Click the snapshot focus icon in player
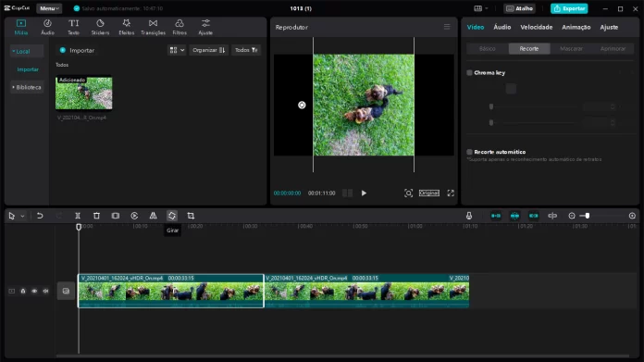Screen dimensions: 644x362 [x=408, y=193]
